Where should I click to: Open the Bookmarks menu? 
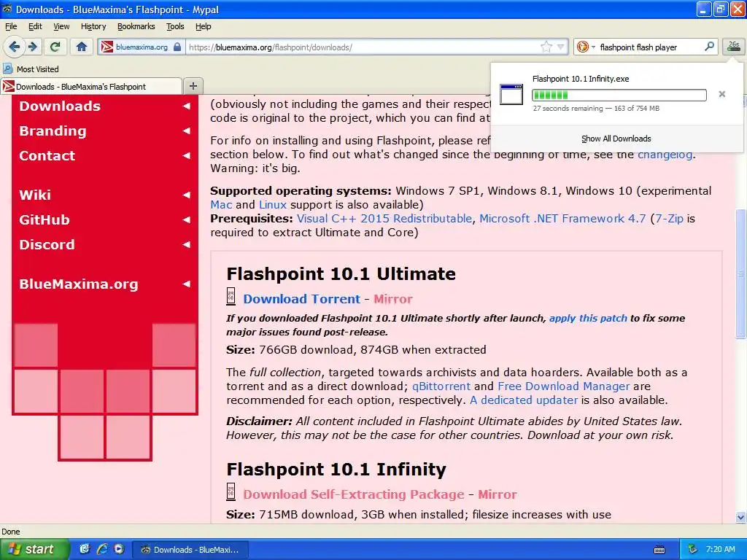(x=136, y=26)
